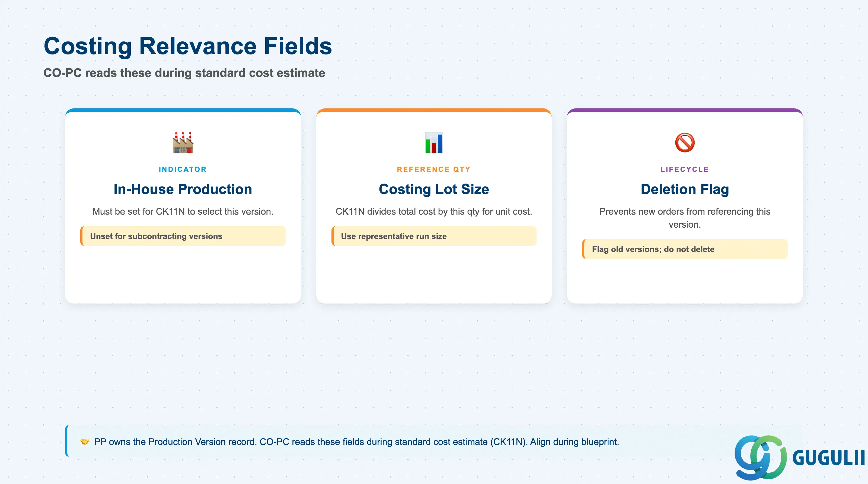Click 'Prevents new orders from referencing this version.' text
This screenshot has height=484, width=868.
click(x=685, y=218)
